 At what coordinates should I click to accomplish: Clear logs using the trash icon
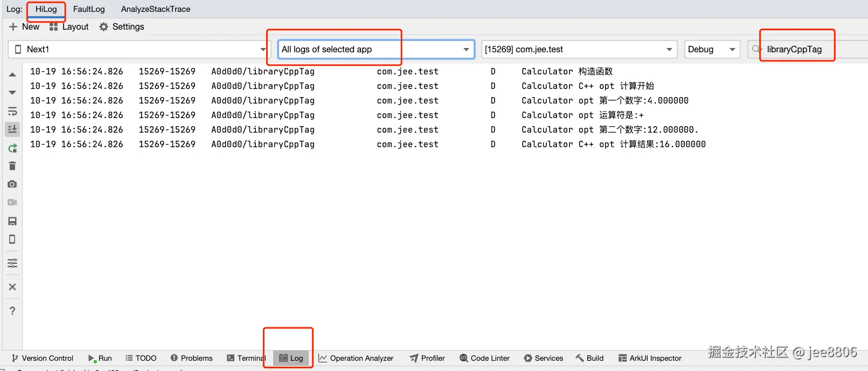tap(12, 166)
